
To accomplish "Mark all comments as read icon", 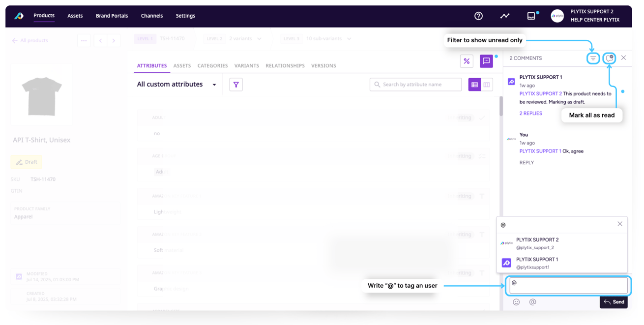I will [x=610, y=58].
